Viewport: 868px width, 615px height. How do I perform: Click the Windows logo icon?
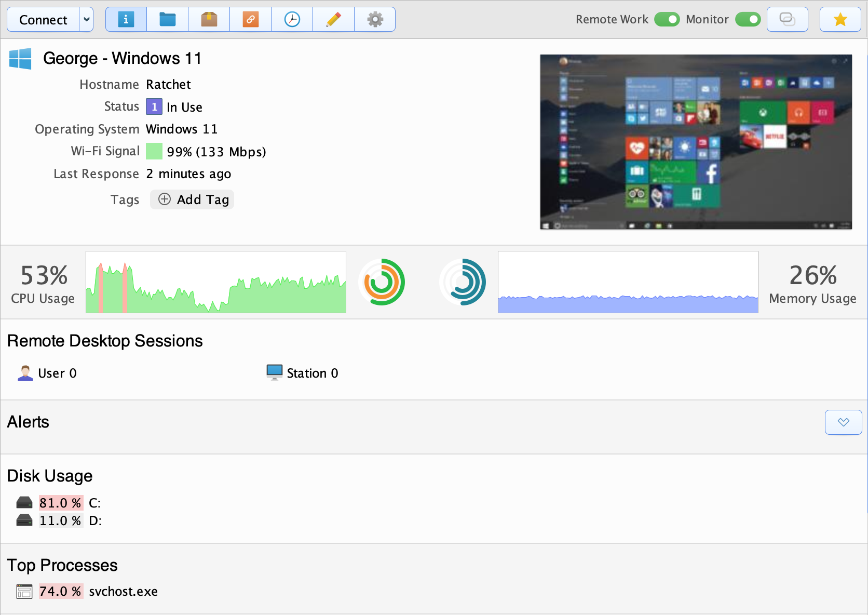(20, 59)
